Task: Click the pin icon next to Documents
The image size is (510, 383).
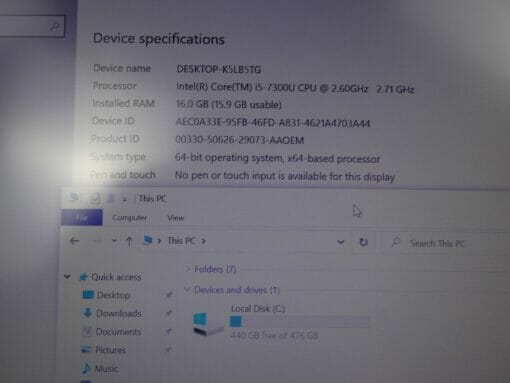Action: click(168, 331)
